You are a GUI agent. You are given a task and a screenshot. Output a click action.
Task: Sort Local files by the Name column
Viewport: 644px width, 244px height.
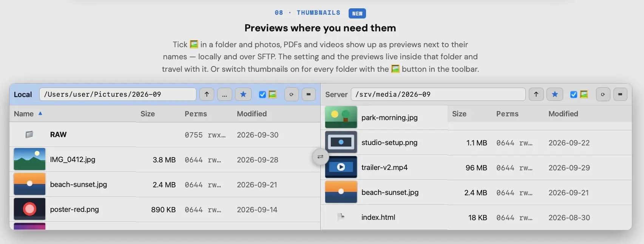tap(24, 114)
